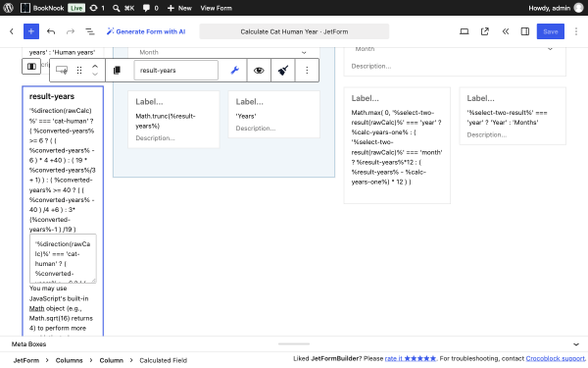Click the Calculated Field block type icon
Screen dimensions: 588x368
(62, 71)
